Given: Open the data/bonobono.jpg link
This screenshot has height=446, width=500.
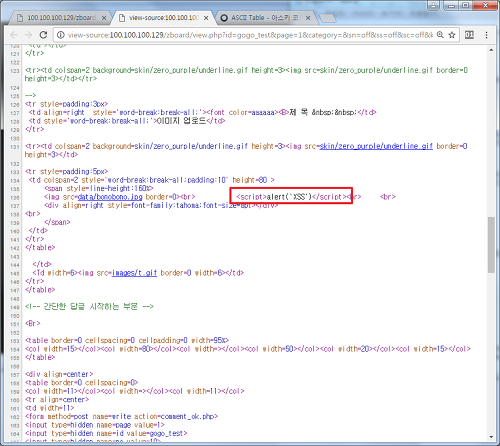Looking at the screenshot, I should pos(110,197).
